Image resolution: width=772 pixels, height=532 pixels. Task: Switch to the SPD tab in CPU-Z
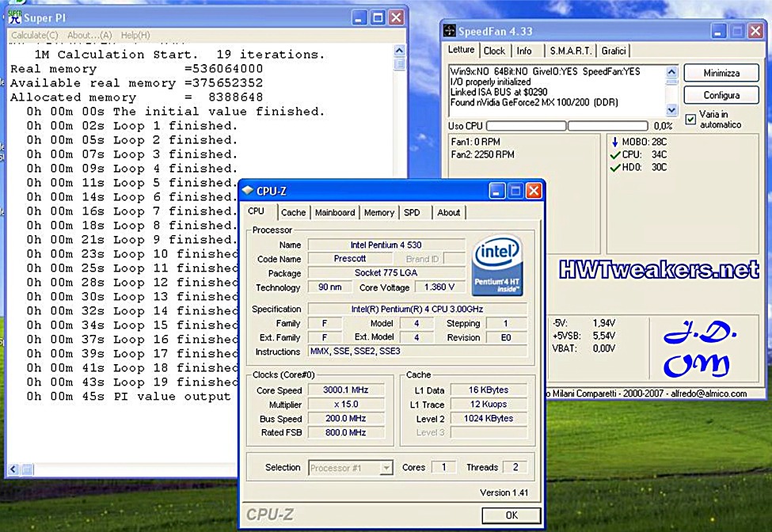412,213
